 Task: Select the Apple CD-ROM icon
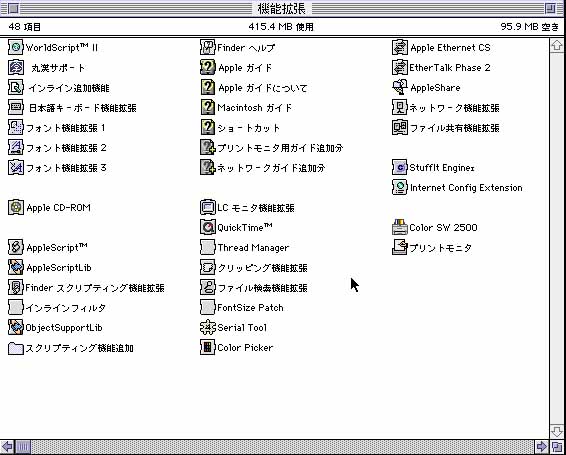pos(16,207)
